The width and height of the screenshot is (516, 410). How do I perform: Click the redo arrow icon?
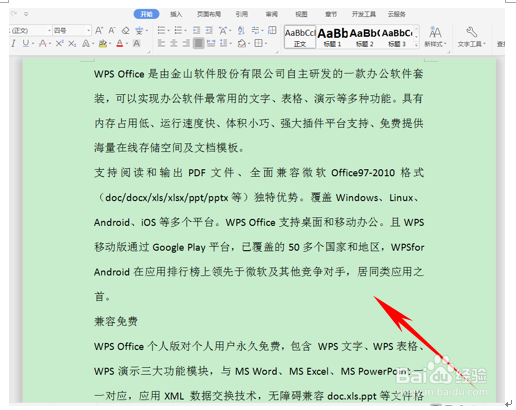pos(14,14)
